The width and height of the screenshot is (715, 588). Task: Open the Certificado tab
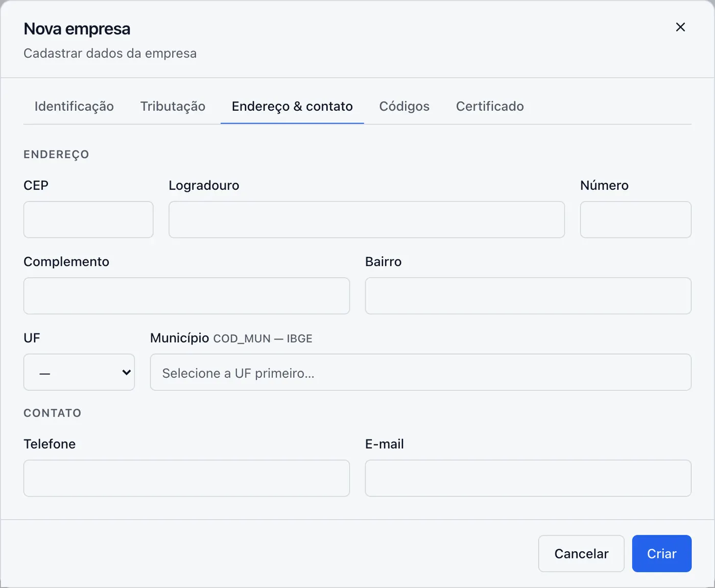tap(490, 106)
